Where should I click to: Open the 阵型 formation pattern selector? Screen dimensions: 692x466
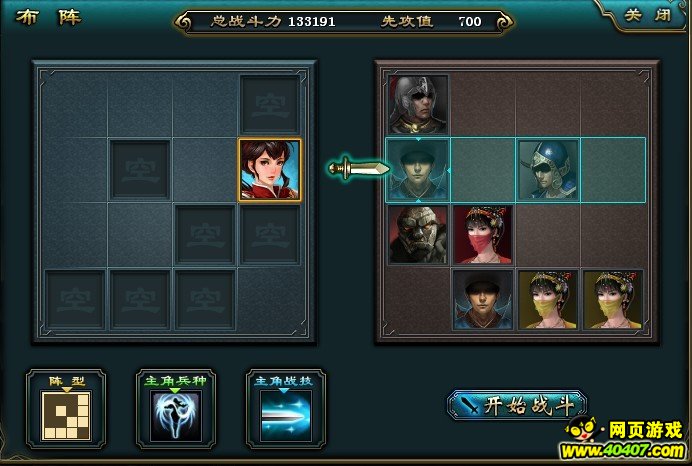(66, 409)
